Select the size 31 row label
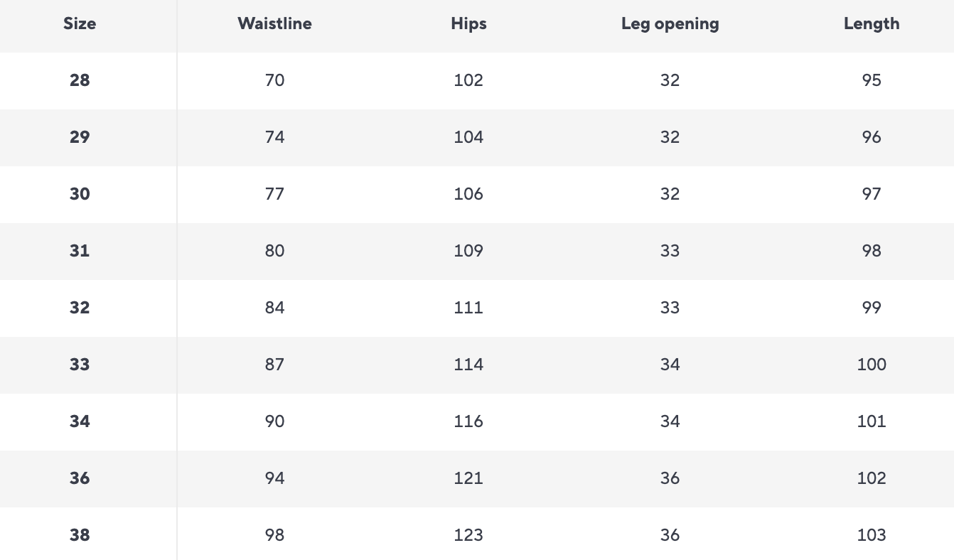954x560 pixels. (x=80, y=251)
